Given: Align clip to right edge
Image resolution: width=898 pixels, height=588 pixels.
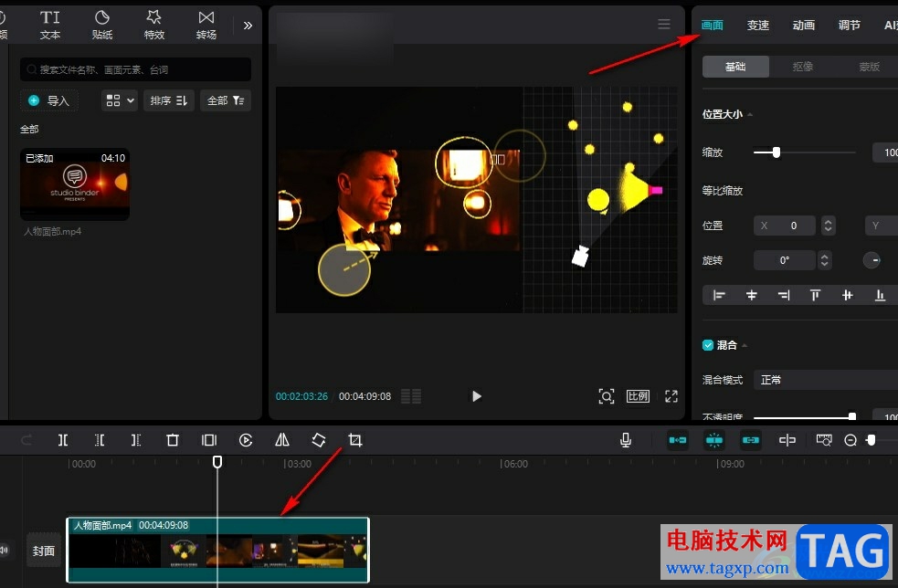Looking at the screenshot, I should (x=784, y=296).
